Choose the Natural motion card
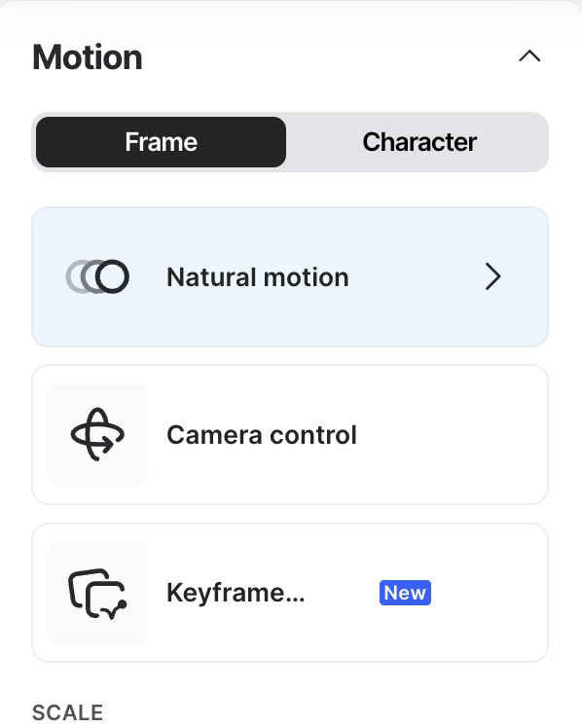The width and height of the screenshot is (582, 728). pyautogui.click(x=290, y=276)
